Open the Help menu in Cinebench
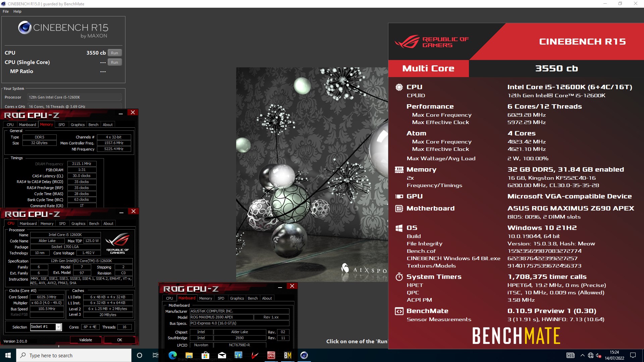The width and height of the screenshot is (644, 362). 17,11
